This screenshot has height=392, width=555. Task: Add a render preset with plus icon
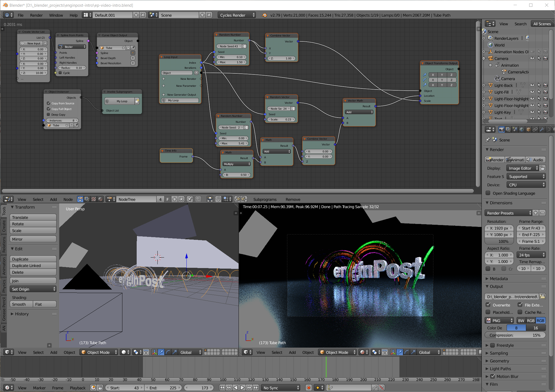(x=536, y=213)
